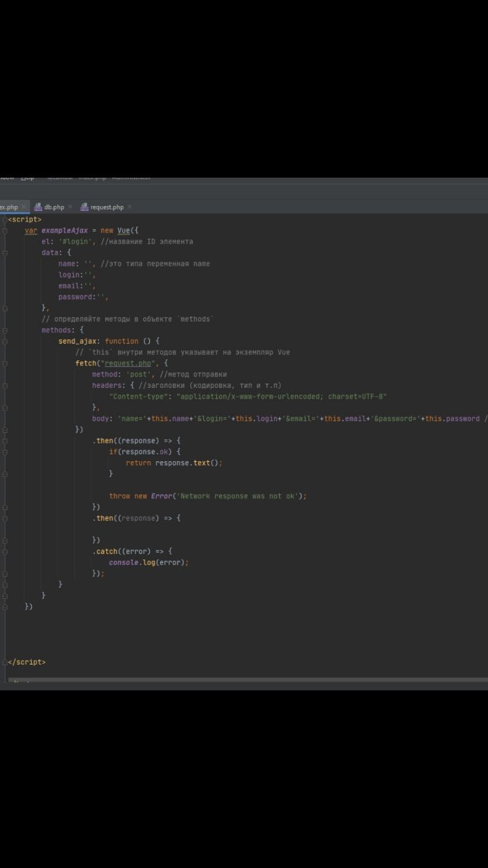
Task: Click the underlined Vue class name
Action: coord(123,231)
